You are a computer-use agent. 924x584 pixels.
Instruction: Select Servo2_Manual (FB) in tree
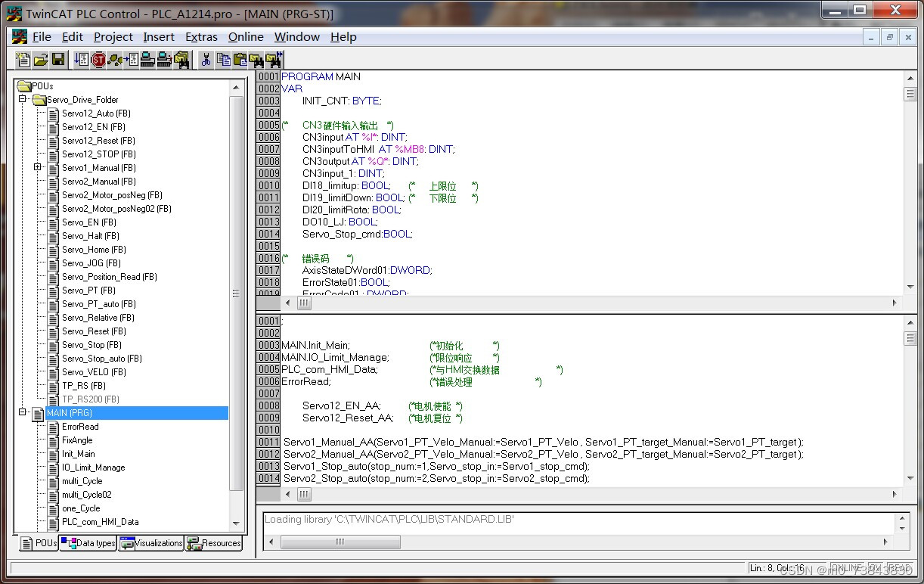[x=99, y=182]
